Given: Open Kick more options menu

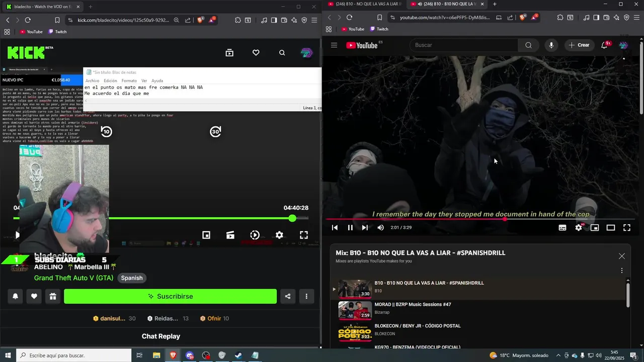Looking at the screenshot, I should [x=306, y=296].
